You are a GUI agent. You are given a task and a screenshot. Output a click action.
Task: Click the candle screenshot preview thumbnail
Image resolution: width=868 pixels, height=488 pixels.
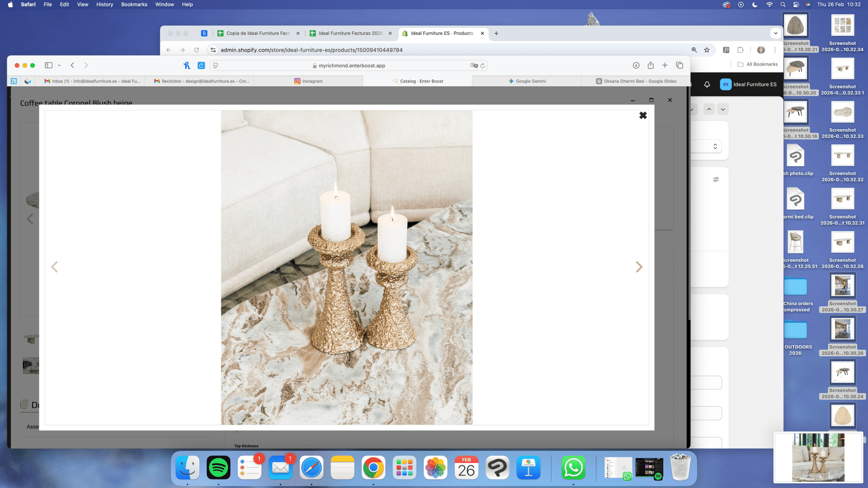pyautogui.click(x=818, y=458)
